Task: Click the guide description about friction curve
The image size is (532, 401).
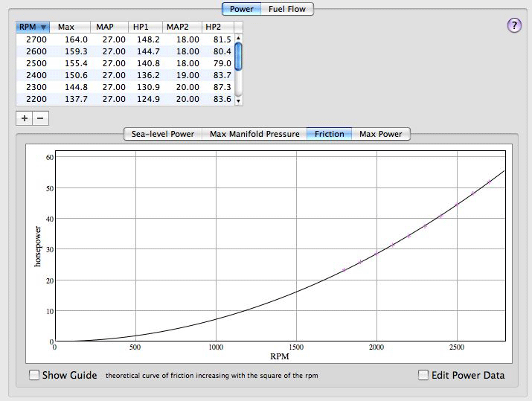Action: pyautogui.click(x=212, y=376)
